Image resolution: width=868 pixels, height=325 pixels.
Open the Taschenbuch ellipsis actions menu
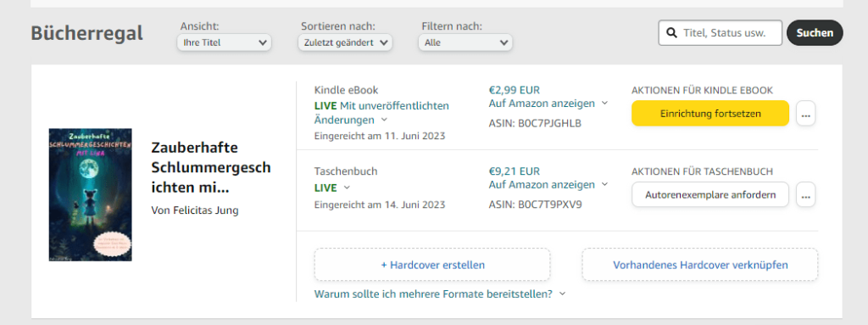pos(805,194)
